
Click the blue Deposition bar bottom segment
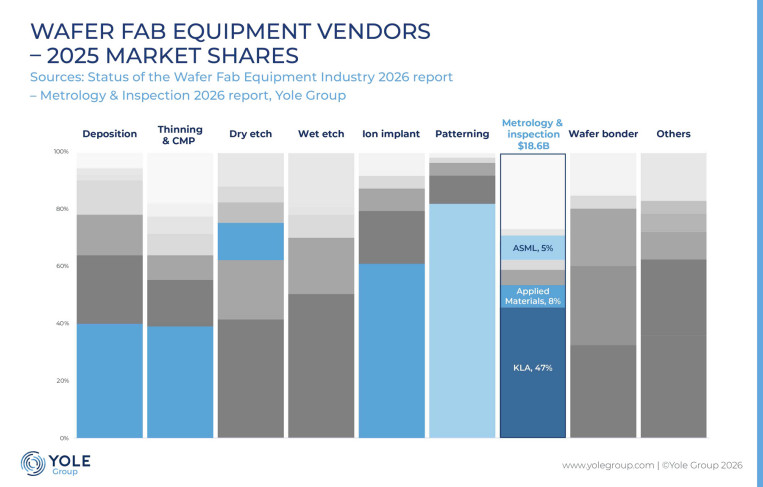pyautogui.click(x=109, y=380)
